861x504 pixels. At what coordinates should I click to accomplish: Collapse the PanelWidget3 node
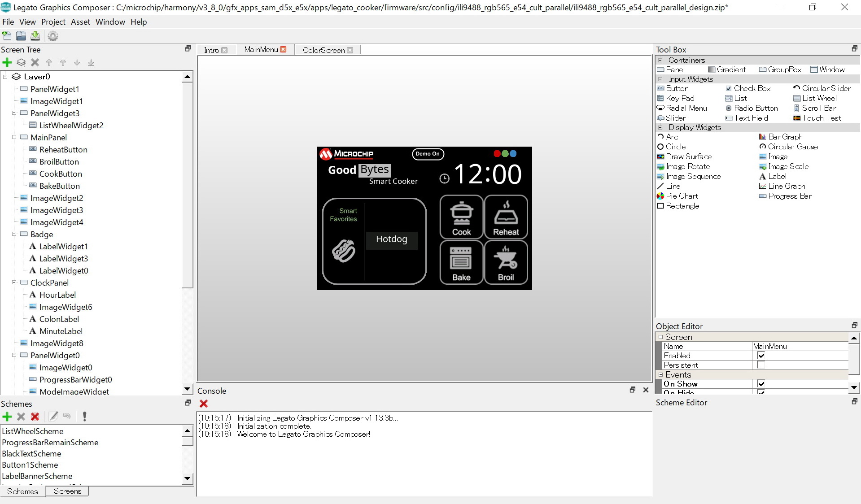pos(14,113)
